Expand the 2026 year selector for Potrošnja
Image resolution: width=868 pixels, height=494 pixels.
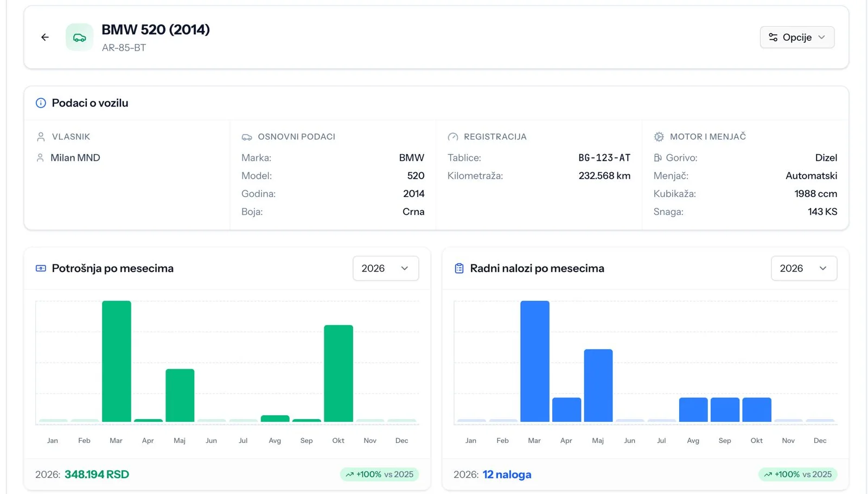[386, 268]
